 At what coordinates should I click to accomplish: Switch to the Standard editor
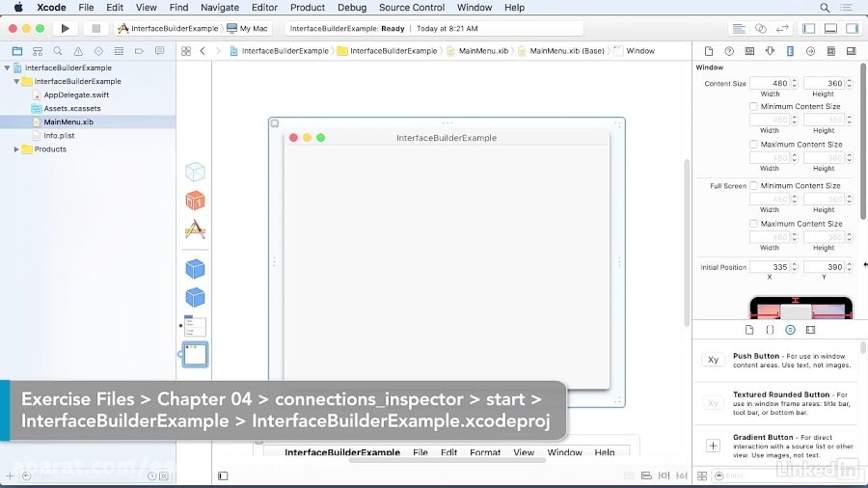click(739, 28)
